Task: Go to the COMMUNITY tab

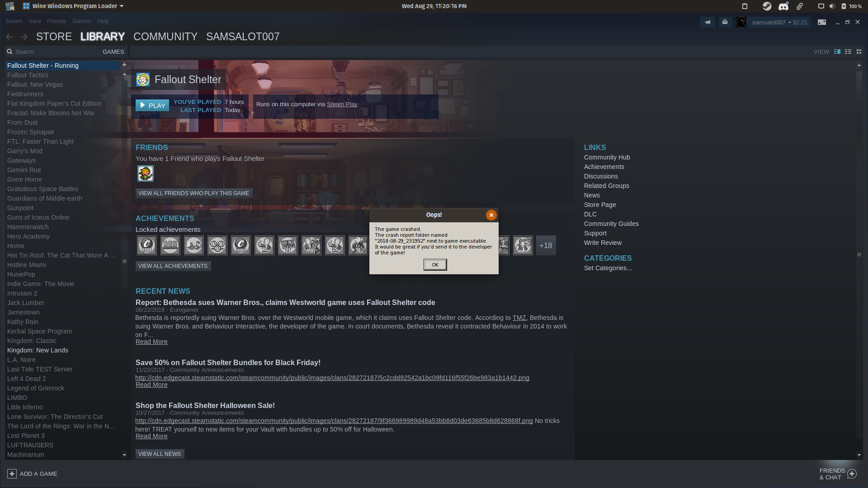Action: pyautogui.click(x=165, y=37)
